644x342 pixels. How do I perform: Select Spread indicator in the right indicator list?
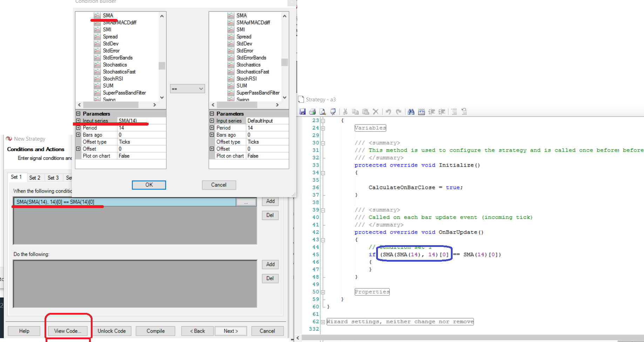pos(244,36)
